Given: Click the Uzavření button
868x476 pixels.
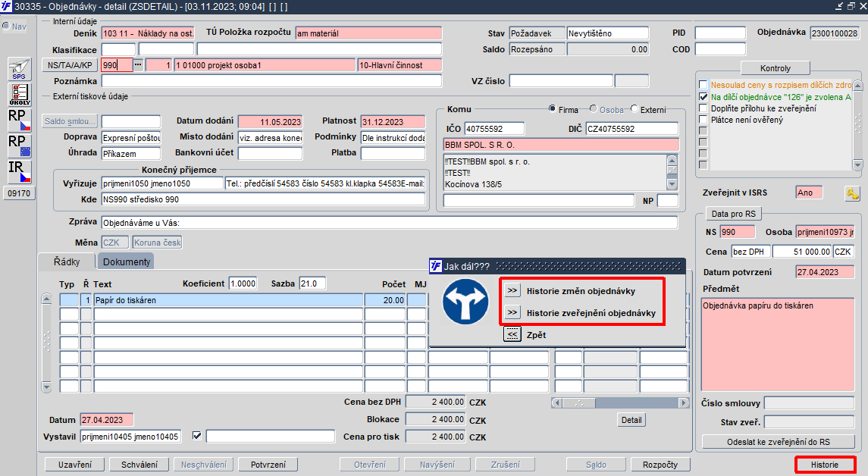Looking at the screenshot, I should coord(75,465).
